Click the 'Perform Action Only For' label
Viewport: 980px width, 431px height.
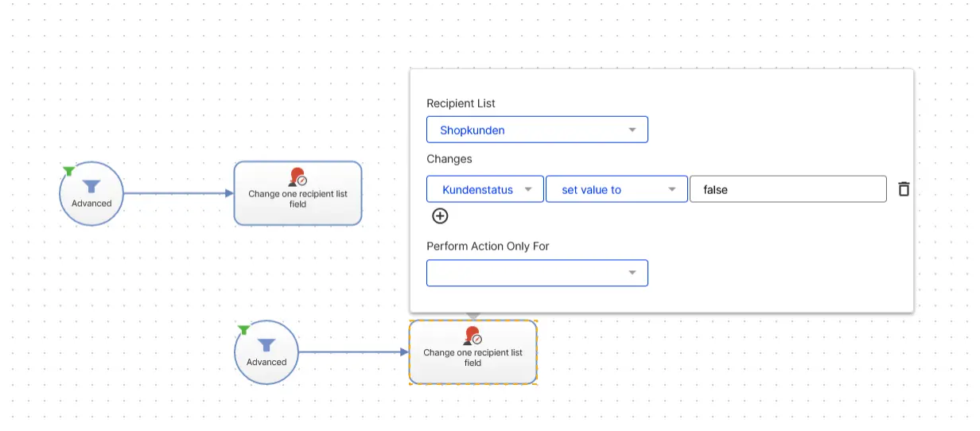(x=488, y=247)
